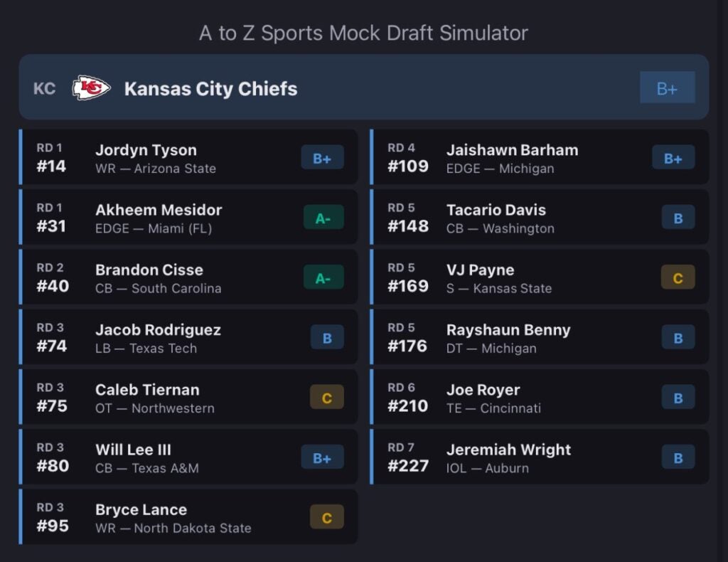Click Brandon Cisse's green A- grade badge

click(x=323, y=277)
